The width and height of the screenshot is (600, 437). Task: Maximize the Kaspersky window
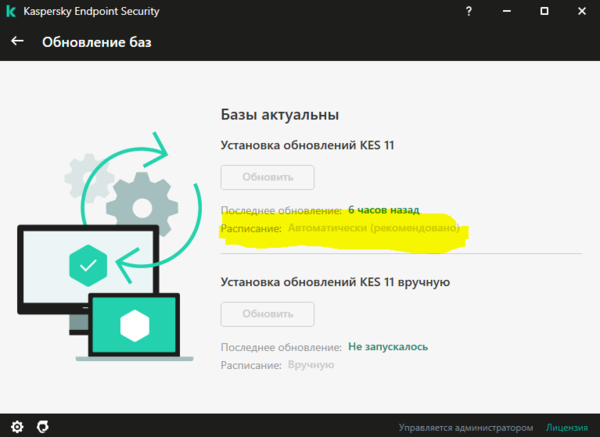pyautogui.click(x=544, y=11)
